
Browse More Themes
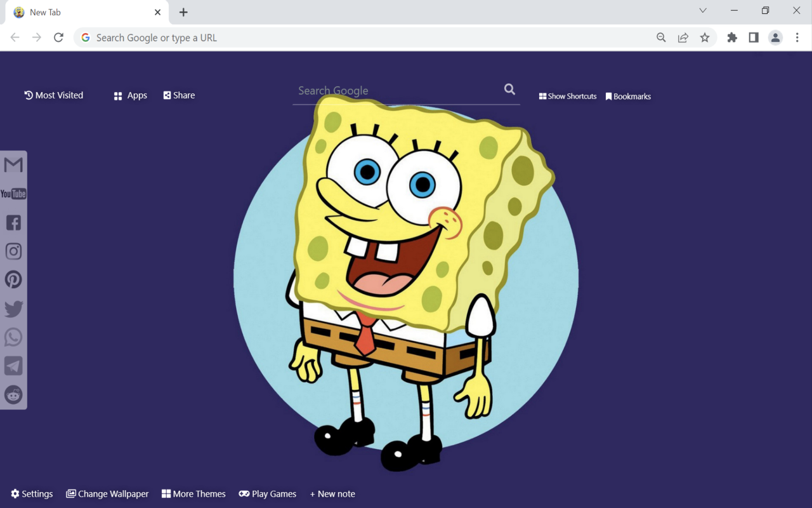[x=193, y=494]
